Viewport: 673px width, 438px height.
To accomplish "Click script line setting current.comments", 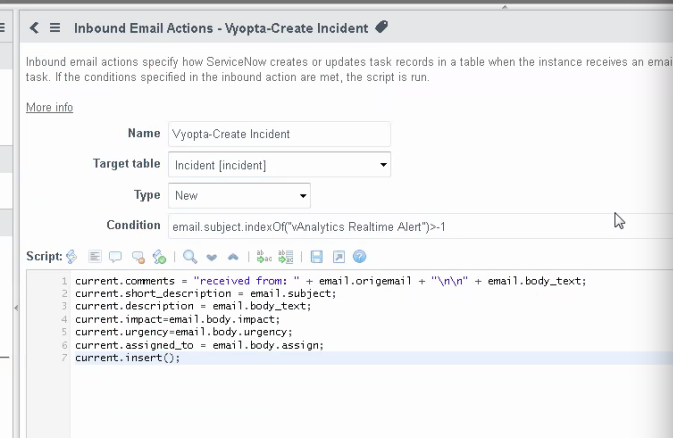I will tap(330, 281).
